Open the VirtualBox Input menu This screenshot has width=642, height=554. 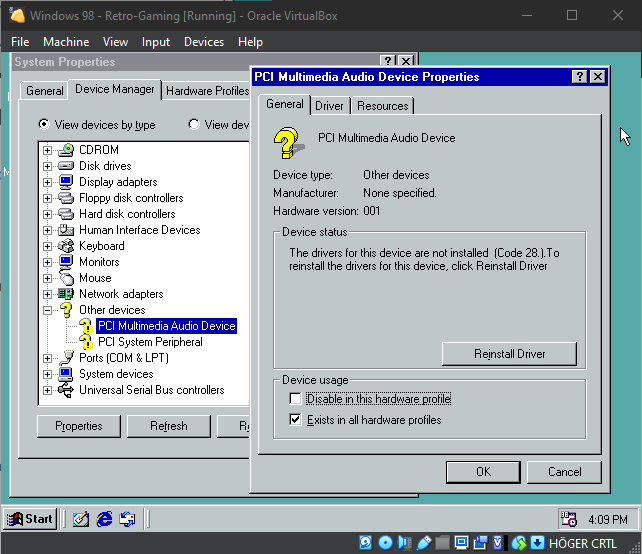coord(156,42)
